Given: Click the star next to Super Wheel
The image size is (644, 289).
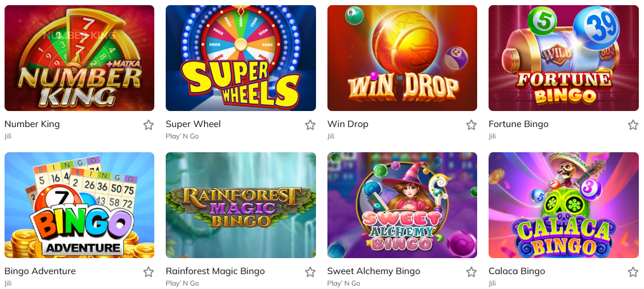Looking at the screenshot, I should pyautogui.click(x=310, y=125).
